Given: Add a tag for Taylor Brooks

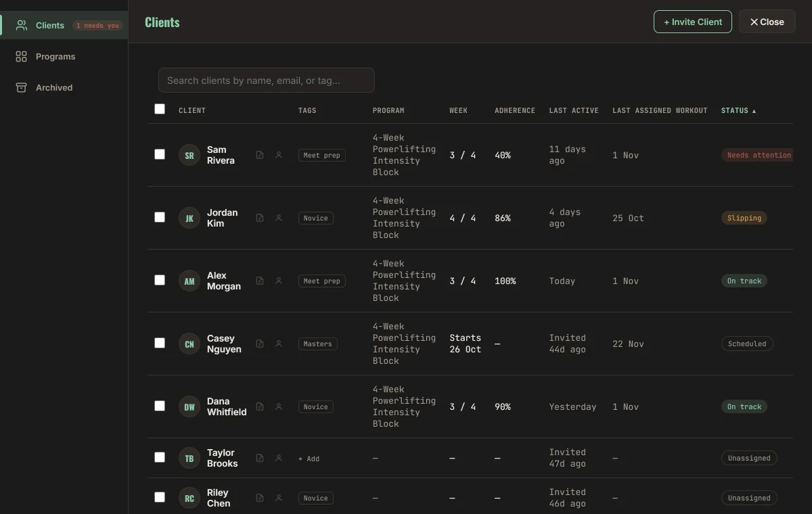Looking at the screenshot, I should [x=309, y=459].
